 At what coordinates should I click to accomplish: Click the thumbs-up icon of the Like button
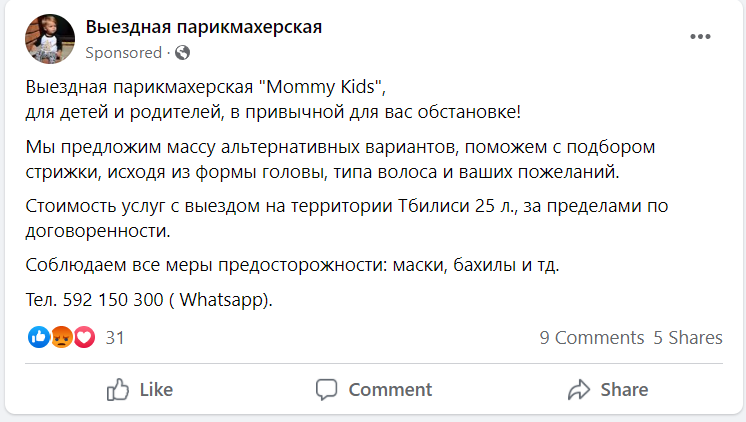(x=119, y=389)
